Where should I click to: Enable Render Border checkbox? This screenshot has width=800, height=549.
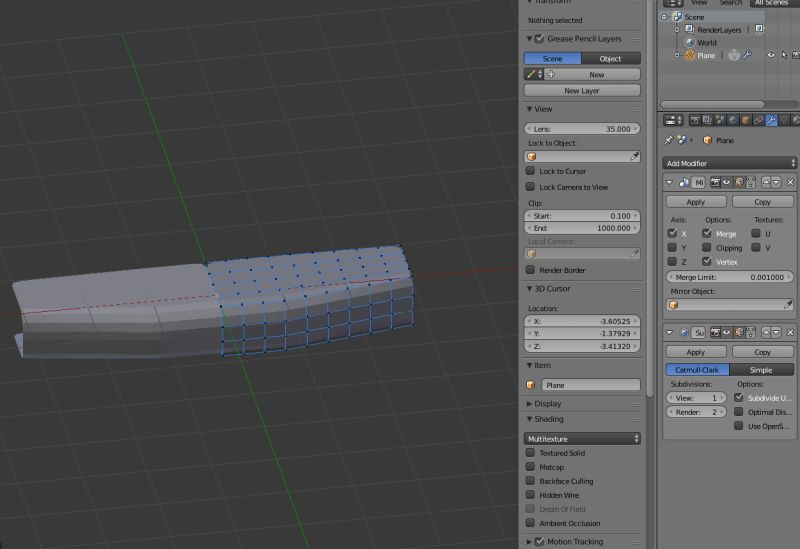pyautogui.click(x=531, y=269)
